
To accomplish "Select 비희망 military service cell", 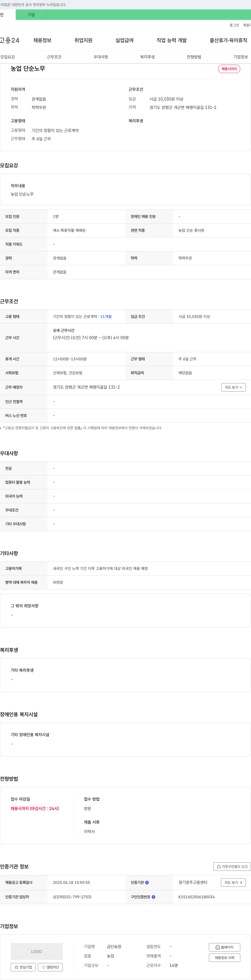I will [x=58, y=582].
